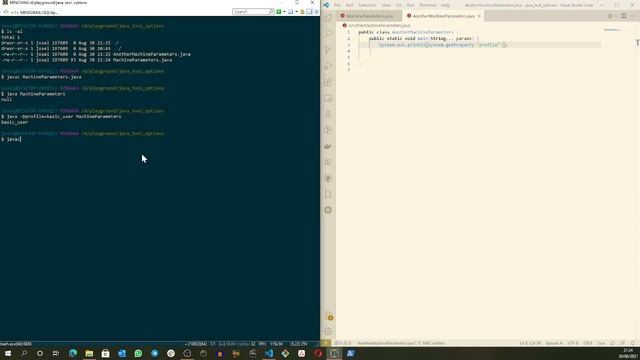Open the VS Code Explorer view

pos(328,18)
